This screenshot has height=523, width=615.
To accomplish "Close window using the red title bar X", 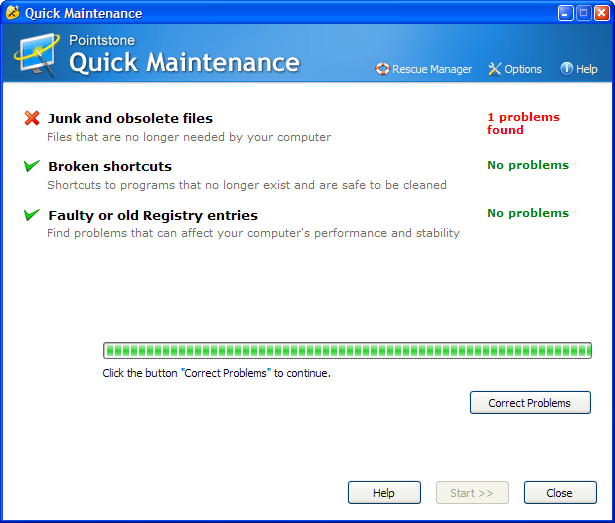I will point(601,13).
